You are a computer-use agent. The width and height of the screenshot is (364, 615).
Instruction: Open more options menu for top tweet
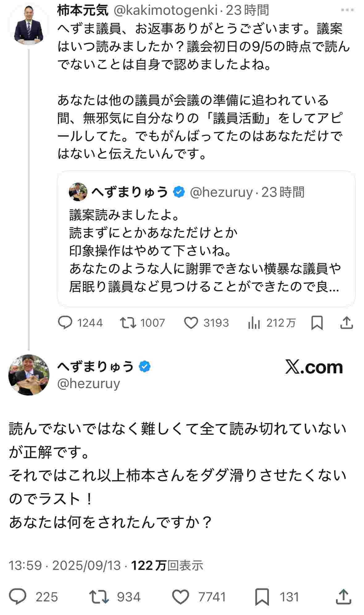(347, 10)
